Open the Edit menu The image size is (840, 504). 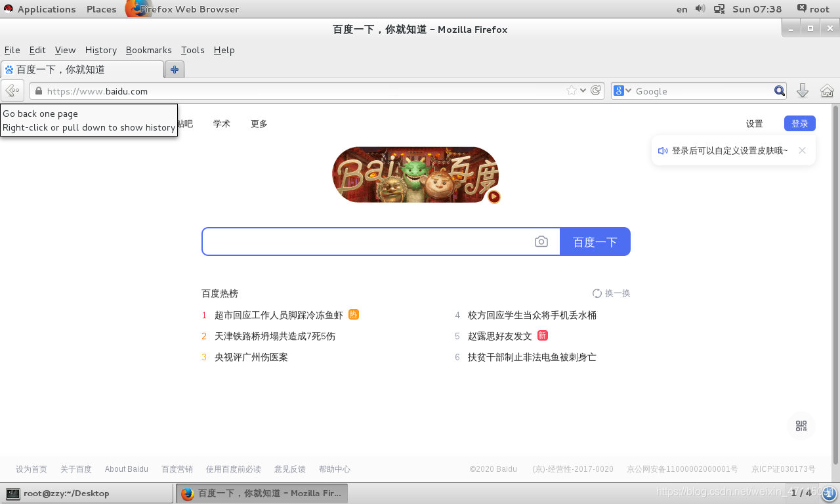click(x=37, y=50)
